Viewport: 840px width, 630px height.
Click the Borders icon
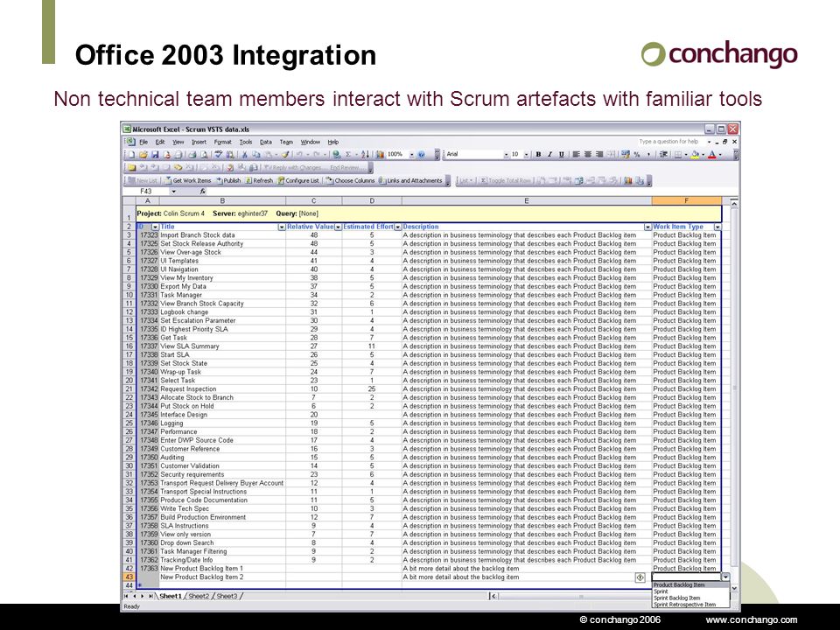point(677,154)
